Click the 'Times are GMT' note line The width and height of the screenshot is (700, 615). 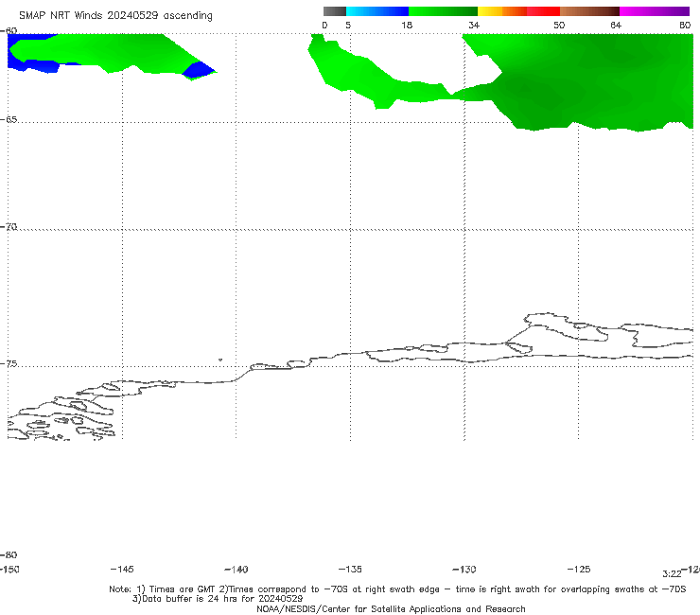[397, 589]
